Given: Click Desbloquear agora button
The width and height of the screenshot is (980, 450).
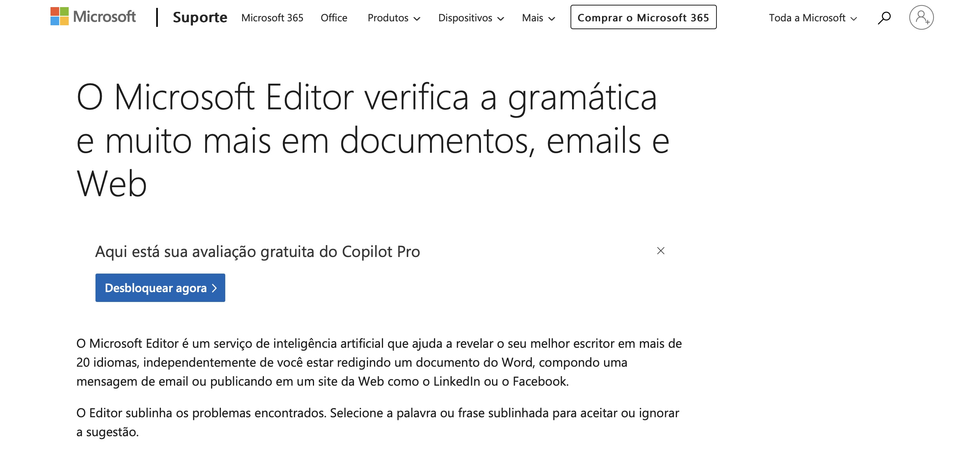Looking at the screenshot, I should coord(160,287).
